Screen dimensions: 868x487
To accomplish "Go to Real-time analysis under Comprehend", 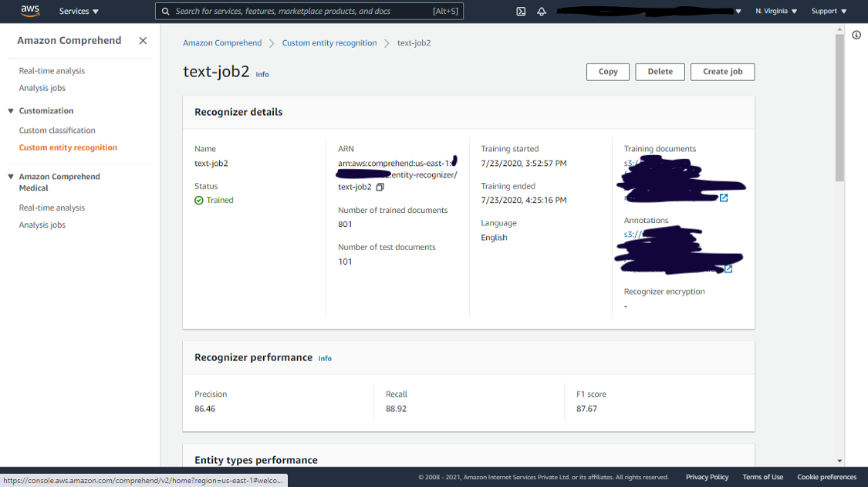I will [x=52, y=71].
